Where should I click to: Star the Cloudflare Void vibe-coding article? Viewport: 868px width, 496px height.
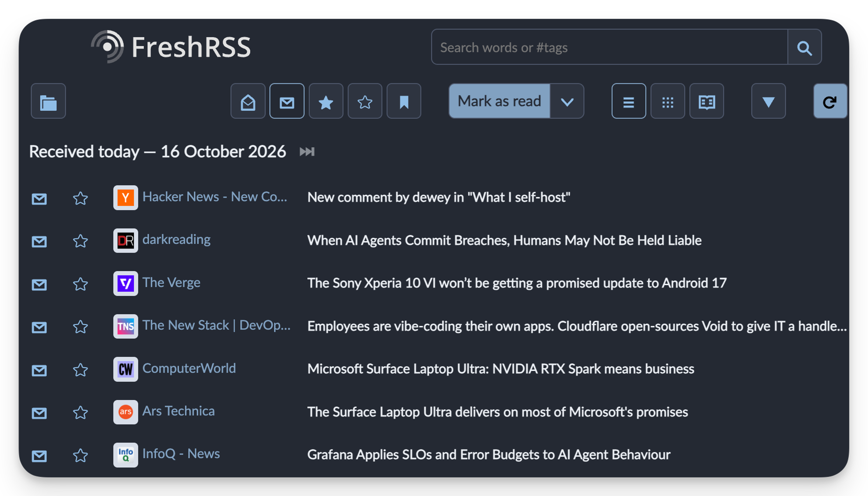pyautogui.click(x=80, y=327)
